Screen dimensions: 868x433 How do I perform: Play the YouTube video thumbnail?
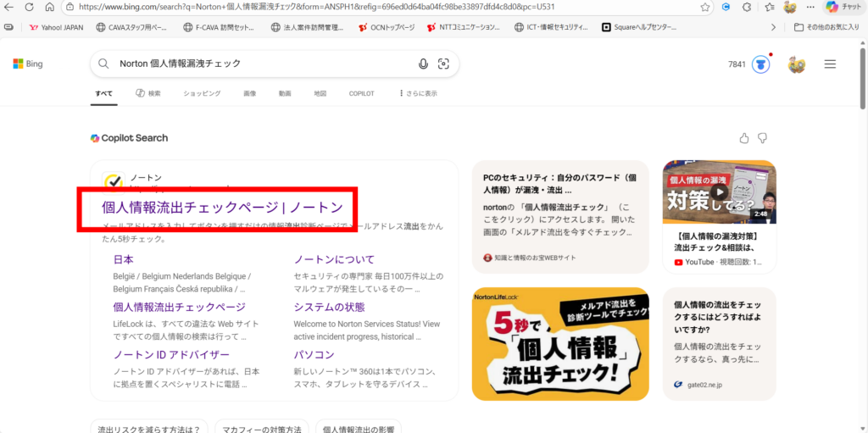tap(719, 192)
